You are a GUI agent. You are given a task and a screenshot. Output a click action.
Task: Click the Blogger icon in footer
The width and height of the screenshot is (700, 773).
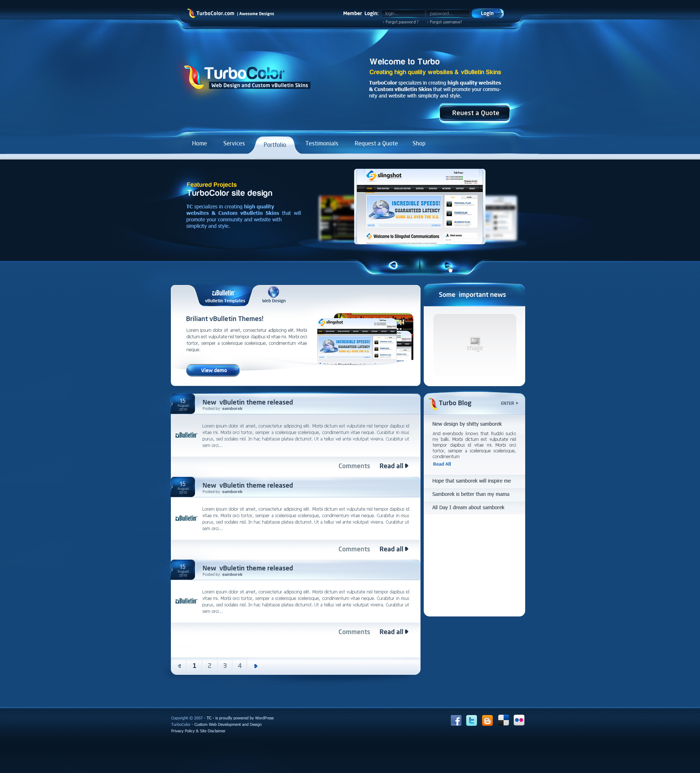pyautogui.click(x=487, y=720)
